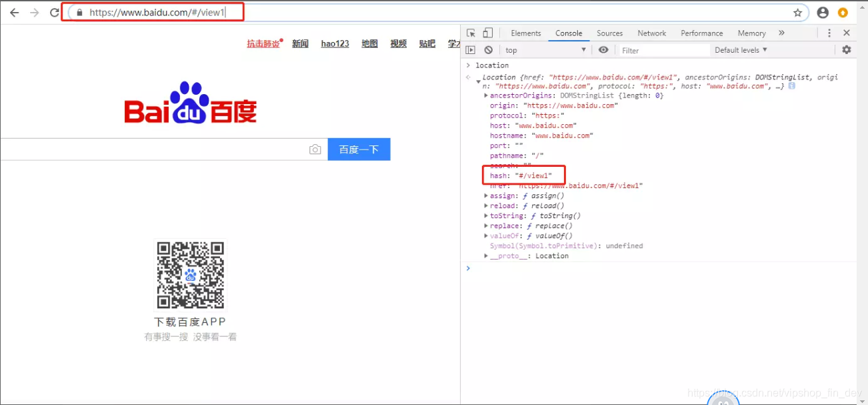
Task: Click the console input prompt
Action: 663,268
